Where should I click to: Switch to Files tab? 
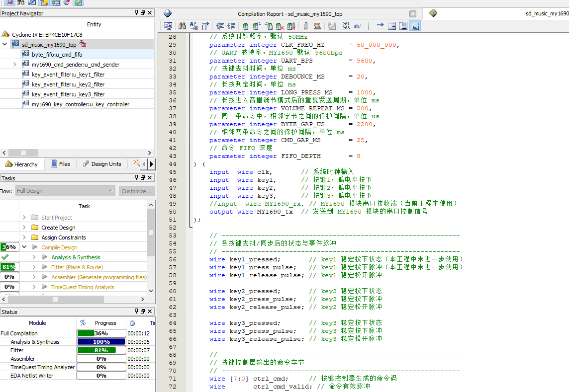point(60,164)
